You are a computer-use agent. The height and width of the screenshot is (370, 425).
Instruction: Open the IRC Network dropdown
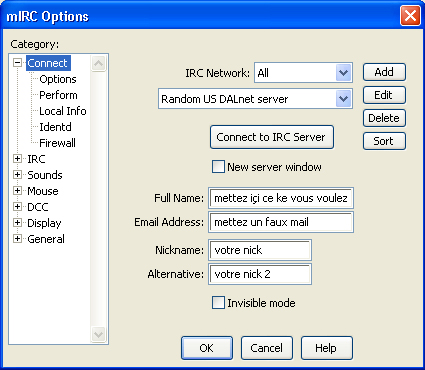[343, 73]
